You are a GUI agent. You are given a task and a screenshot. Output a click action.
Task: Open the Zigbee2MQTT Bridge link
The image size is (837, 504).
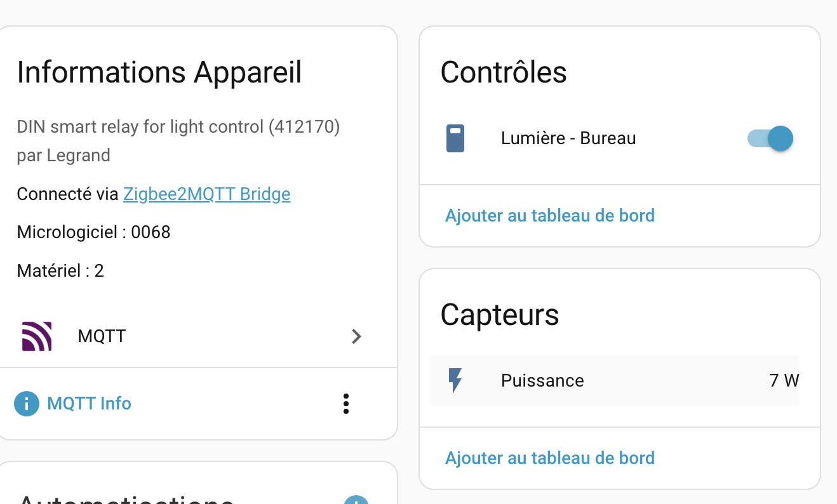[206, 194]
